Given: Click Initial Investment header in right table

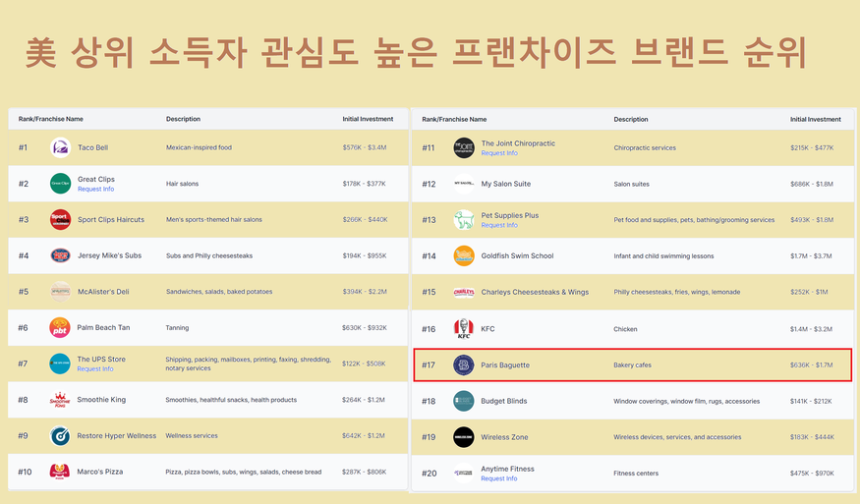Looking at the screenshot, I should pyautogui.click(x=816, y=119).
